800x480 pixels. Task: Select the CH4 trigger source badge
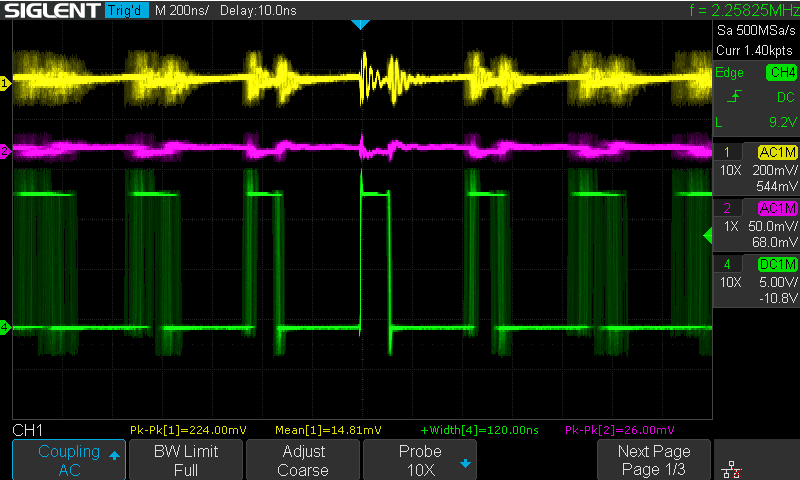pos(781,72)
